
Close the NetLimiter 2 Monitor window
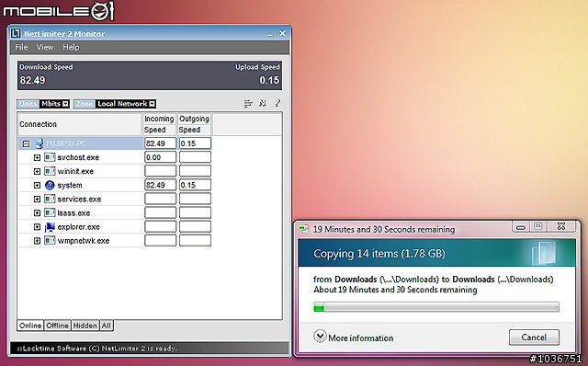[282, 33]
